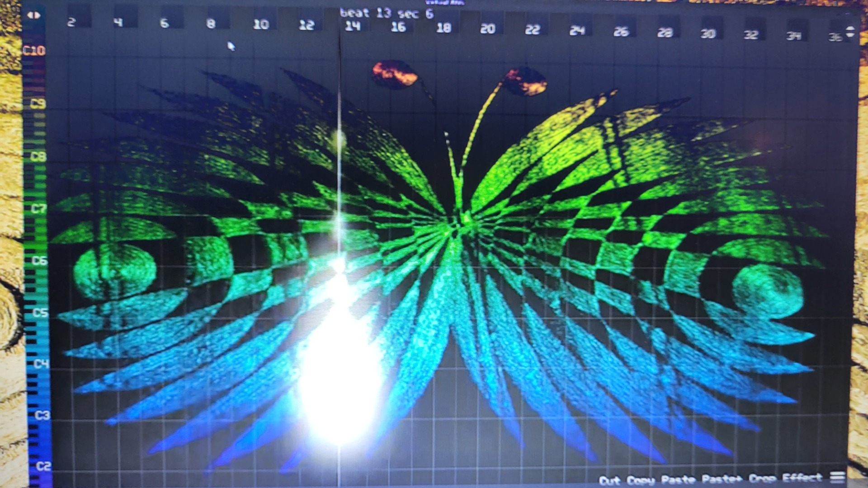868x488 pixels.
Task: Jump to beat 28 on the timeline
Action: coord(665,33)
